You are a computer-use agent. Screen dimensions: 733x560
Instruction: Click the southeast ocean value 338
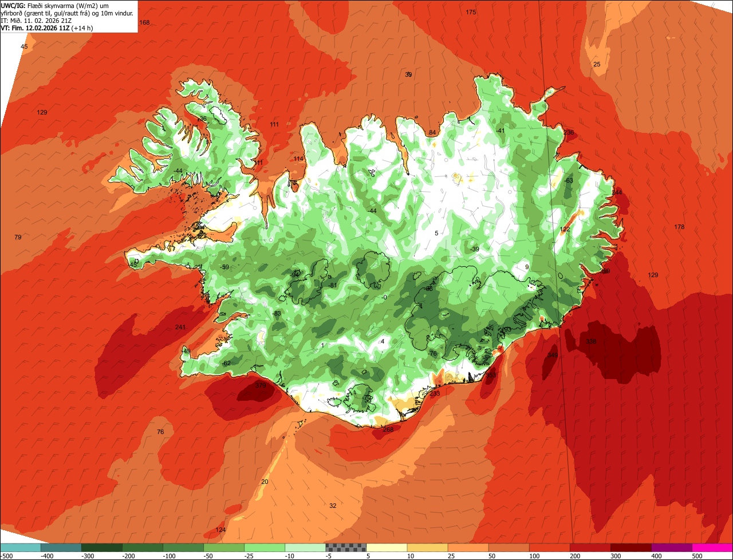(591, 341)
